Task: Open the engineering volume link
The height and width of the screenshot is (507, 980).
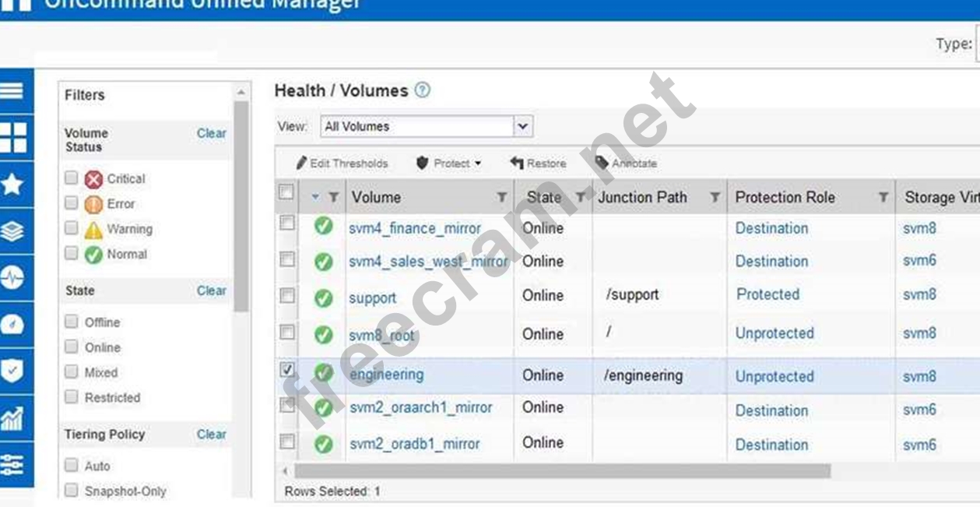Action: click(387, 375)
